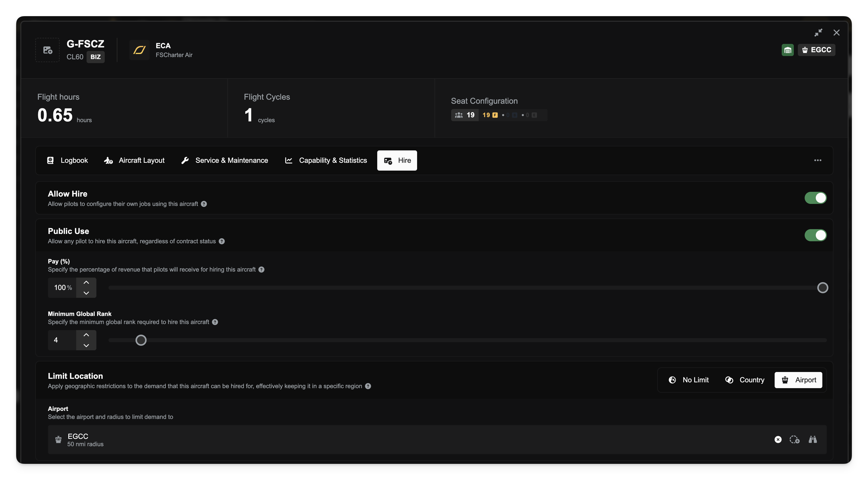The width and height of the screenshot is (868, 480).
Task: Click the binoculars icon in EGCC row
Action: click(x=812, y=439)
